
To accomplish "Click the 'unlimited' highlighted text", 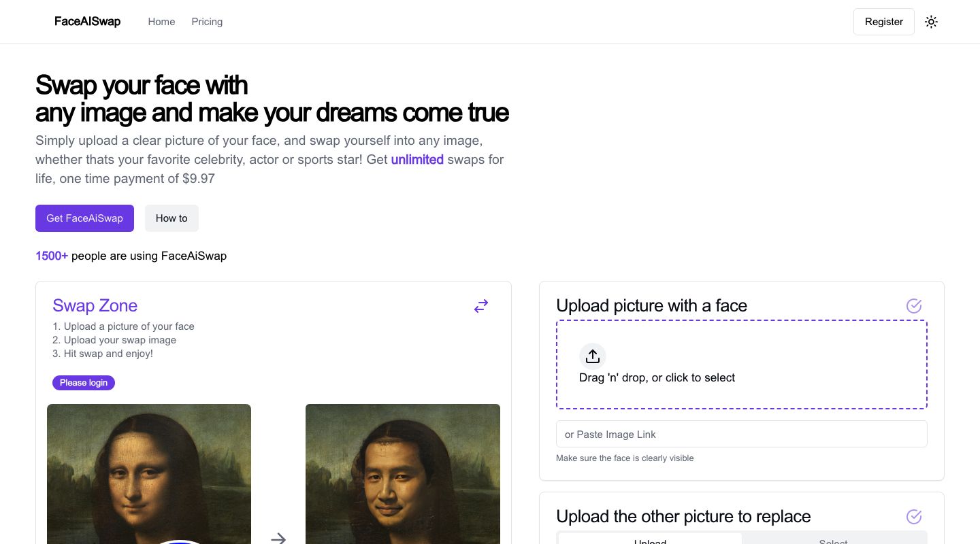I will 417,160.
